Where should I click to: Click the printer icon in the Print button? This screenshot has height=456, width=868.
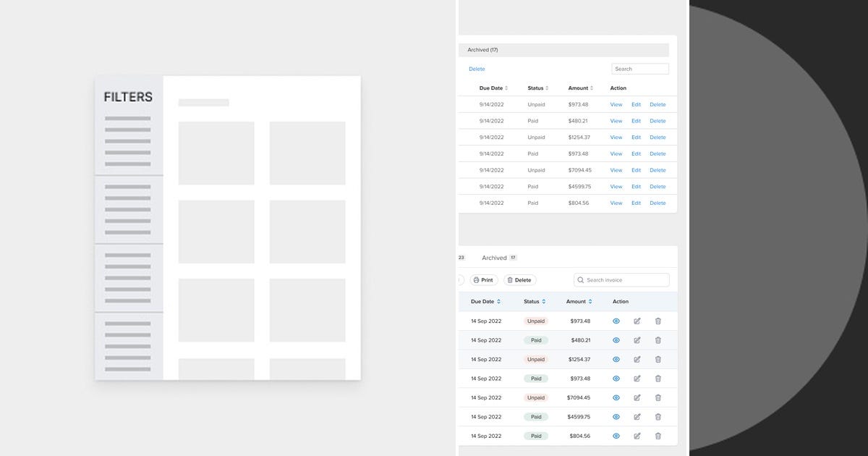pyautogui.click(x=475, y=279)
